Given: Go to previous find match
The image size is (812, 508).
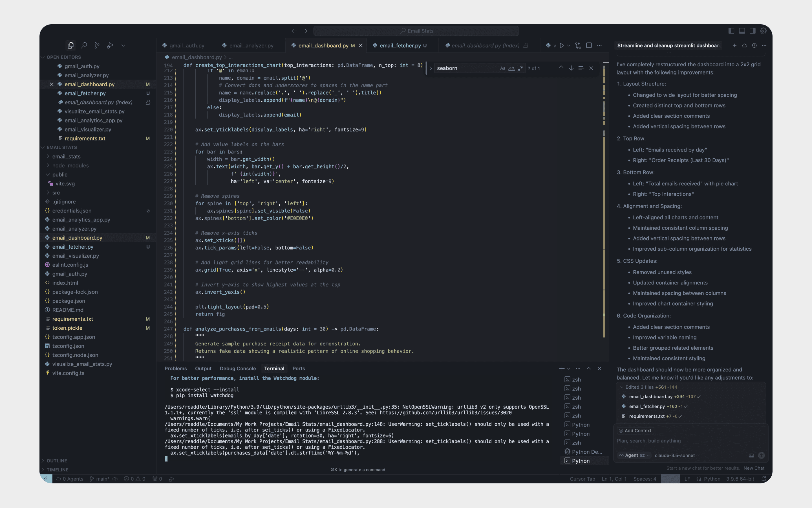Looking at the screenshot, I should tap(561, 68).
